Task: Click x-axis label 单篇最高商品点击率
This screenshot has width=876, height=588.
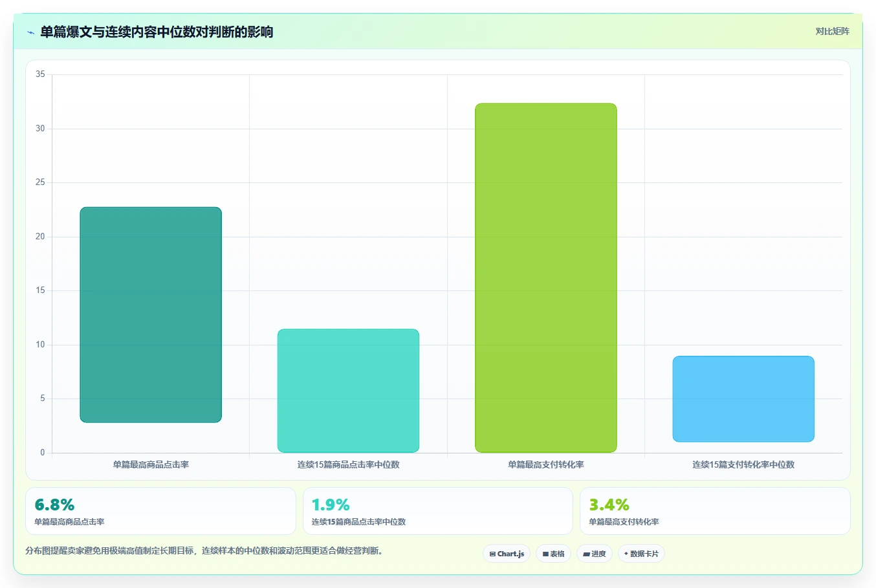Action: 151,464
